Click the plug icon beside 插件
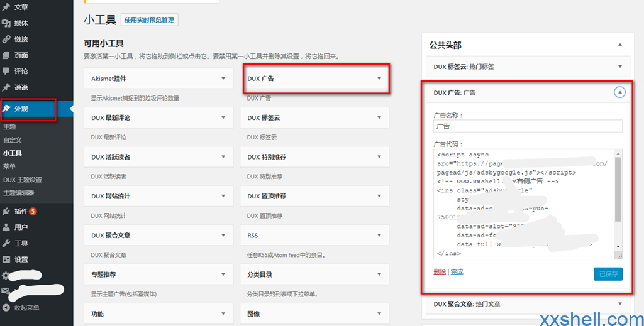The width and height of the screenshot is (644, 326). (6, 212)
